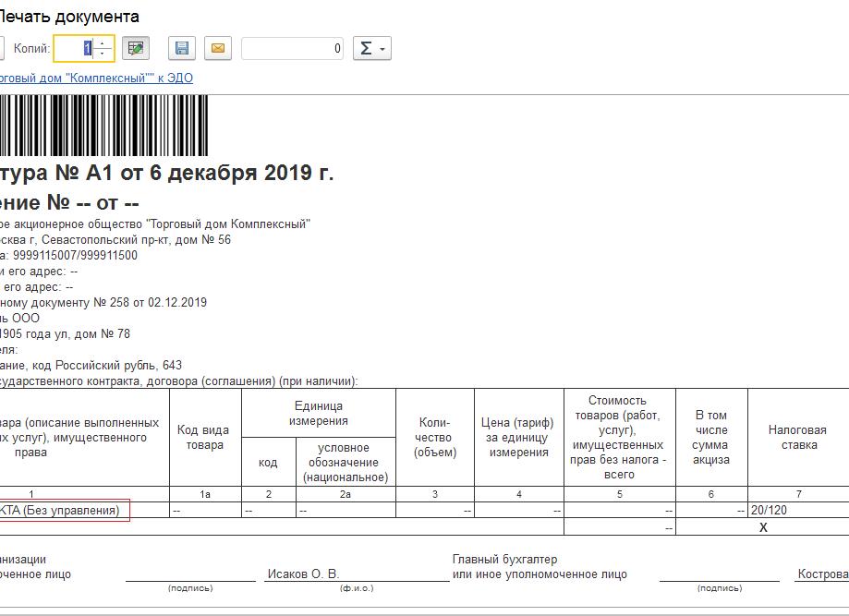Select the line "документу № 258 от 02.12.2019"
849x616 pixels.
(103, 303)
